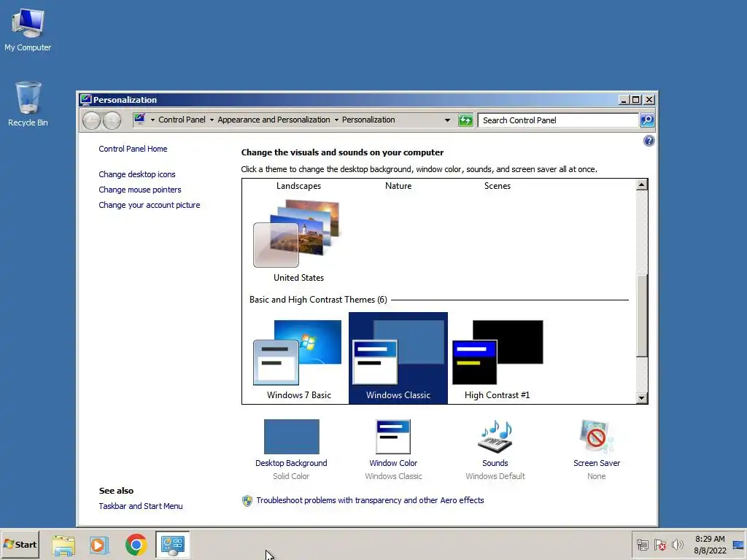The width and height of the screenshot is (747, 560).
Task: Click Control Panel in the breadcrumb
Action: click(182, 120)
